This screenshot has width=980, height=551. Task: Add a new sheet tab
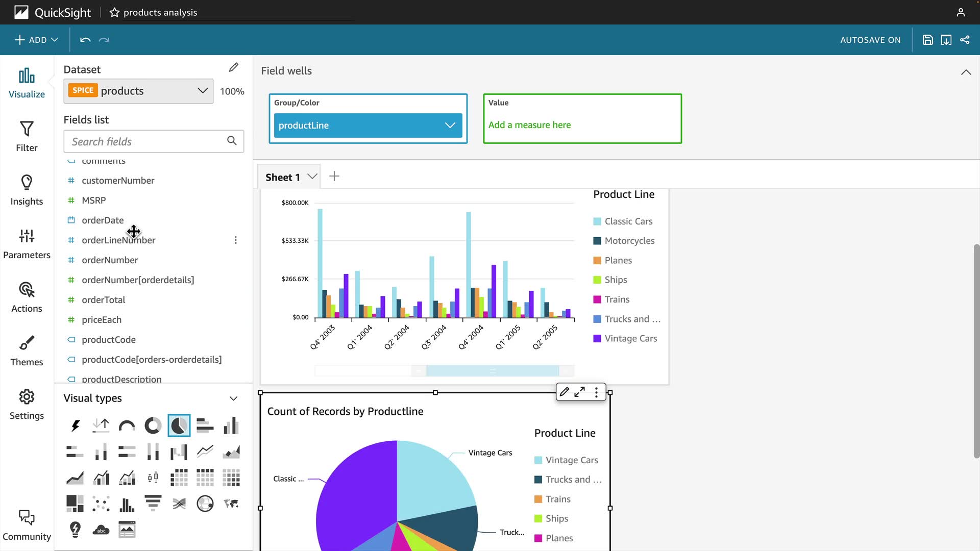[x=334, y=177]
